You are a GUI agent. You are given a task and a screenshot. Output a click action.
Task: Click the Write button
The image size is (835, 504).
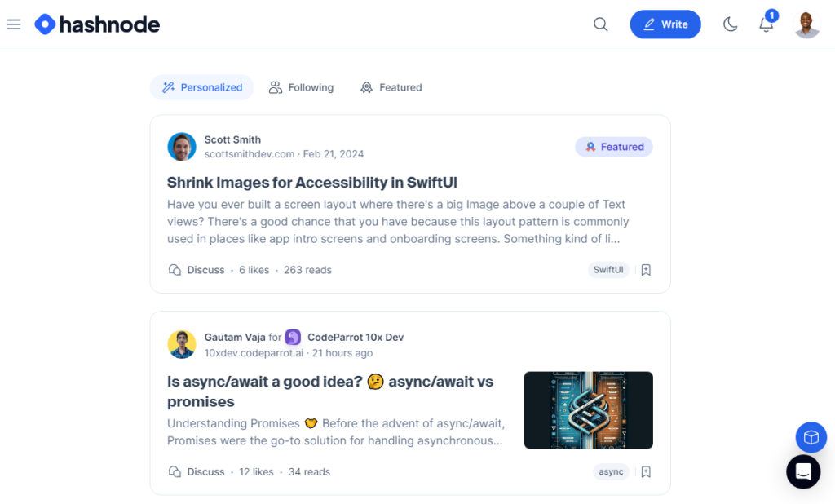tap(665, 24)
